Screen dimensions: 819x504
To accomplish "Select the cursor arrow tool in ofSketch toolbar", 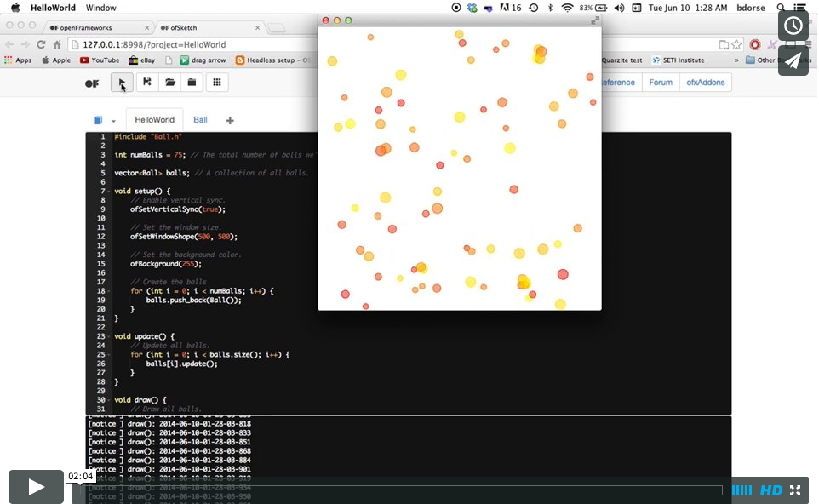I will pyautogui.click(x=120, y=83).
